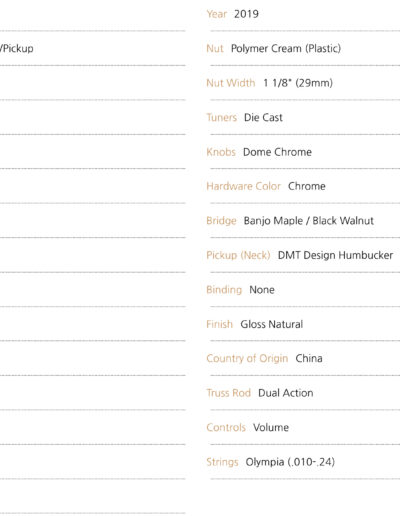
Task: Click the Binding label
Action: pos(224,290)
